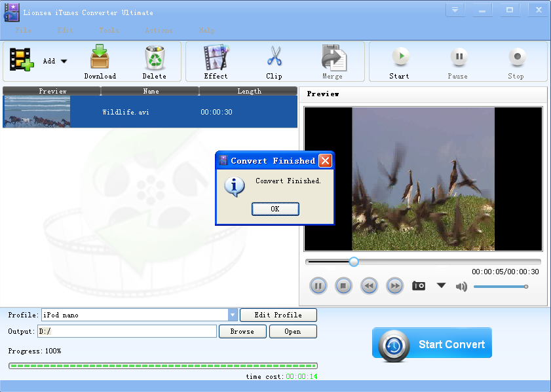Close the Convert Finished dialog
This screenshot has width=551, height=392.
[326, 161]
